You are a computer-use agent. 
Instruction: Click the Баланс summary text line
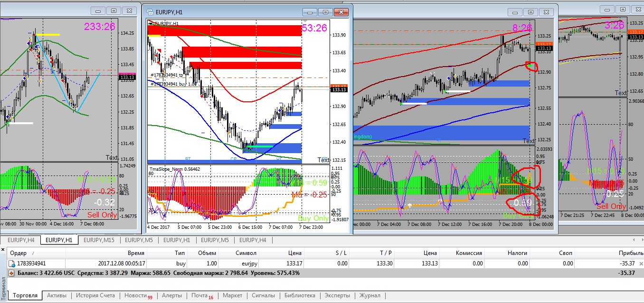pyautogui.click(x=159, y=274)
